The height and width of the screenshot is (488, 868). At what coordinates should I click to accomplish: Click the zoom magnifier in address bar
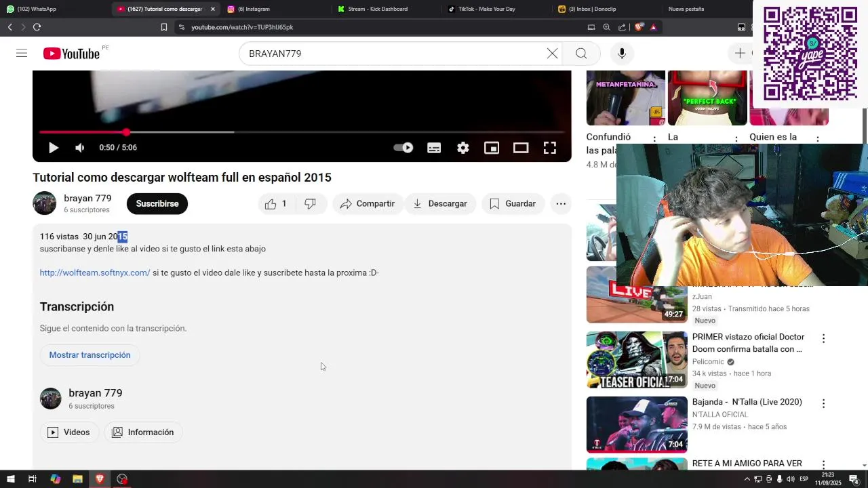tap(607, 27)
